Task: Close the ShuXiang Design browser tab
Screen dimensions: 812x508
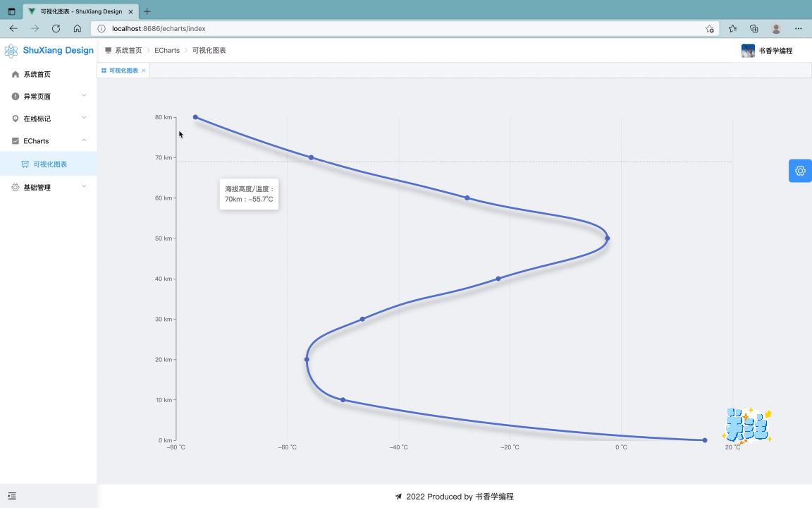Action: click(x=130, y=11)
